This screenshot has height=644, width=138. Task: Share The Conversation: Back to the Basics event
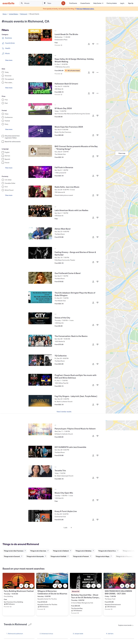tap(93, 345)
